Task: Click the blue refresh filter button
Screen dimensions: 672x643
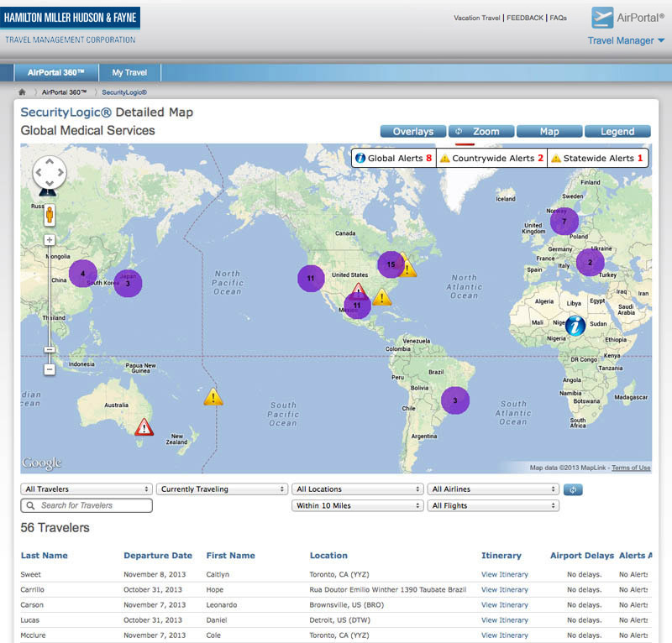Action: (x=573, y=489)
